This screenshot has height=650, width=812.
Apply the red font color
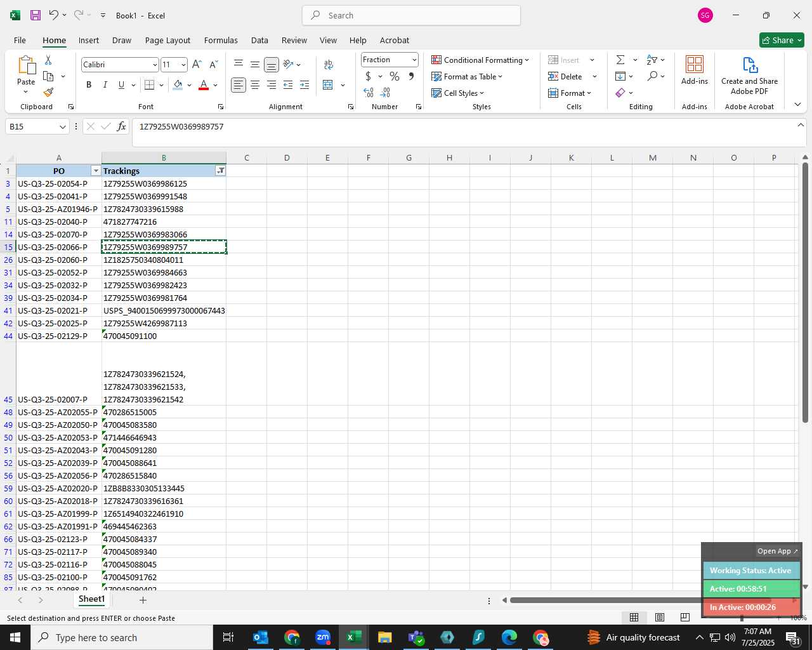204,85
